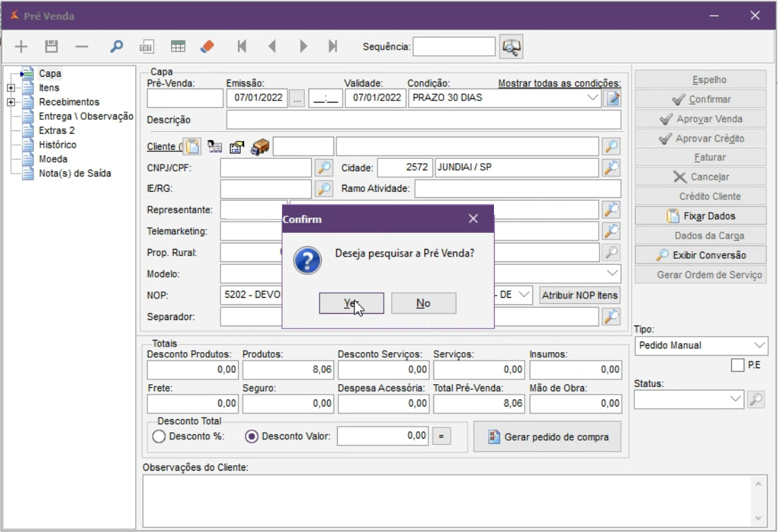Click the edit icon next to Condição
This screenshot has width=778, height=532.
pos(613,98)
